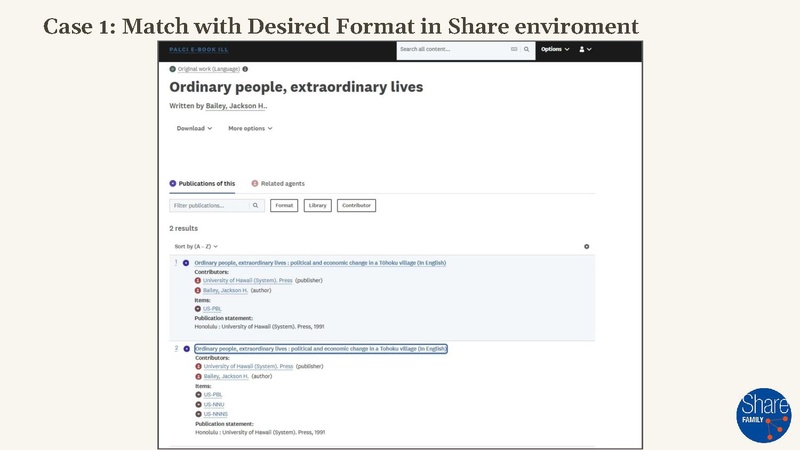Switch to Related agents tab

[278, 184]
